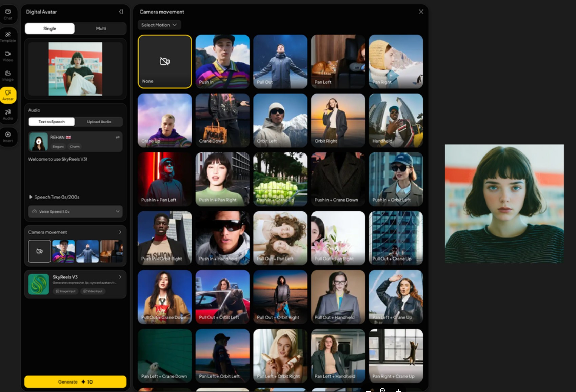
Task: Select Pull Out + Handheld movement
Action: [x=338, y=297]
